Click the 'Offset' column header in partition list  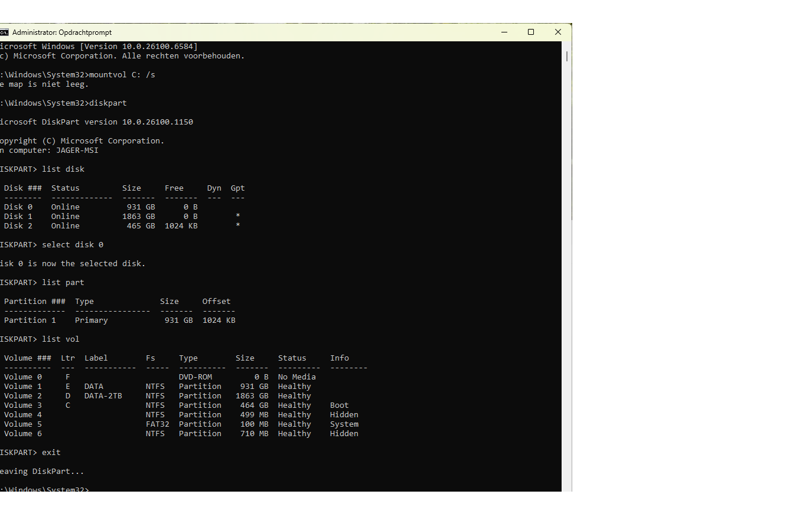click(217, 302)
